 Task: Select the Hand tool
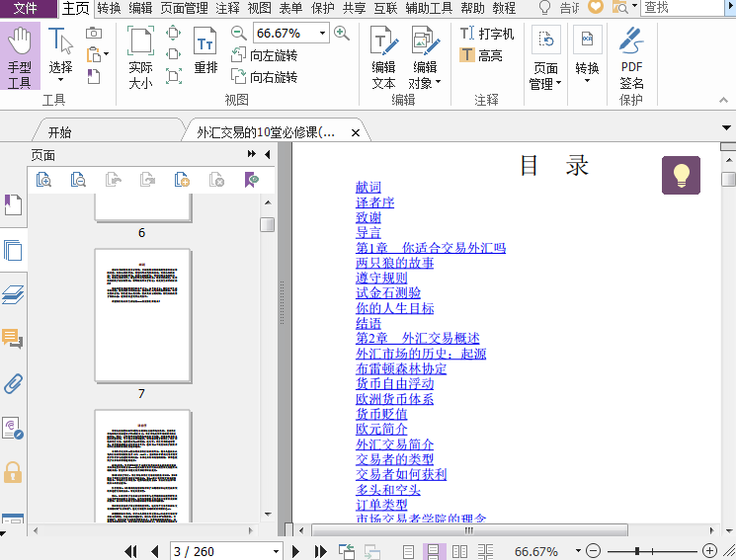pyautogui.click(x=20, y=56)
